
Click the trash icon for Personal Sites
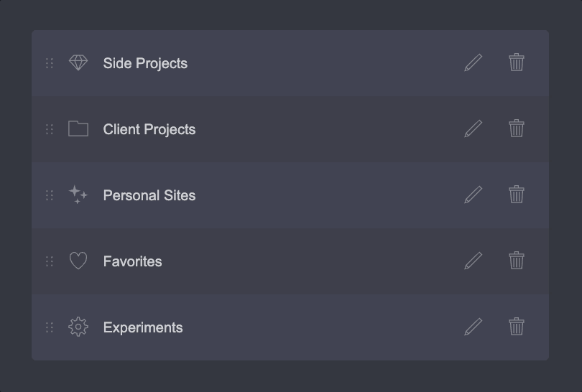tap(517, 194)
